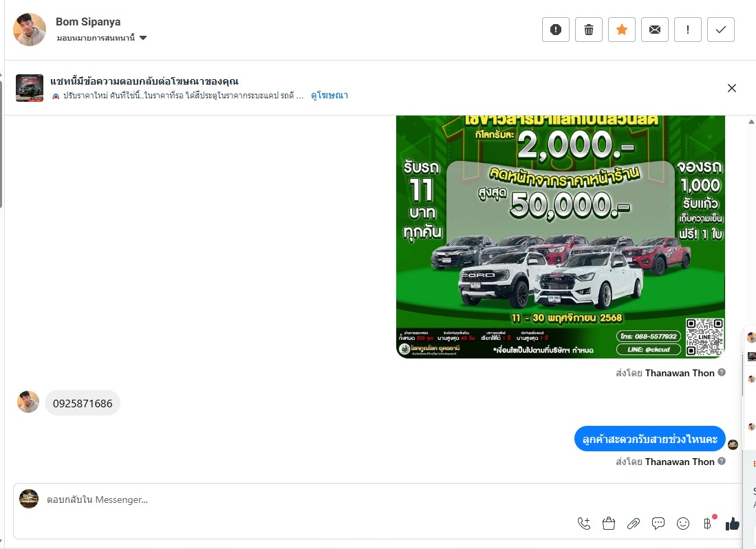Open the ดูโฆษณา ad link
Screen dimensions: 756x549
coord(330,95)
